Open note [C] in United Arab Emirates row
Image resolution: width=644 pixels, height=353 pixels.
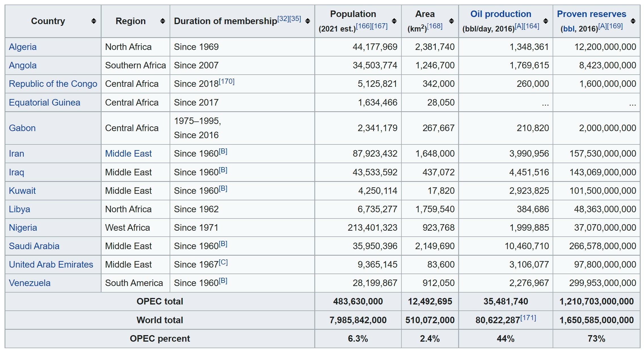click(x=223, y=262)
